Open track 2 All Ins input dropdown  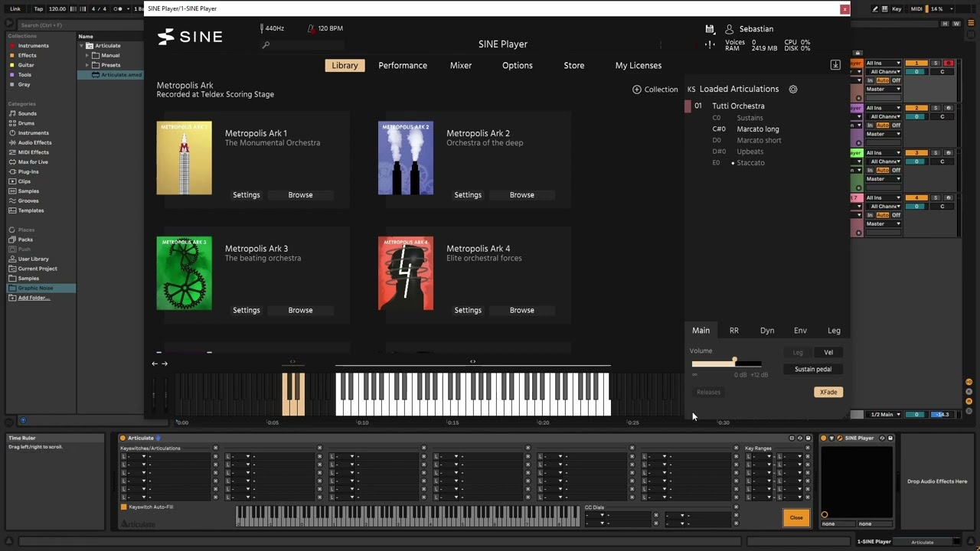coord(884,108)
